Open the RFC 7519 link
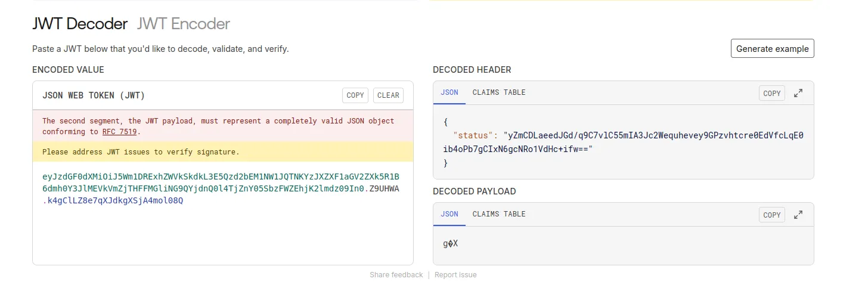This screenshot has height=294, width=868. (x=119, y=132)
